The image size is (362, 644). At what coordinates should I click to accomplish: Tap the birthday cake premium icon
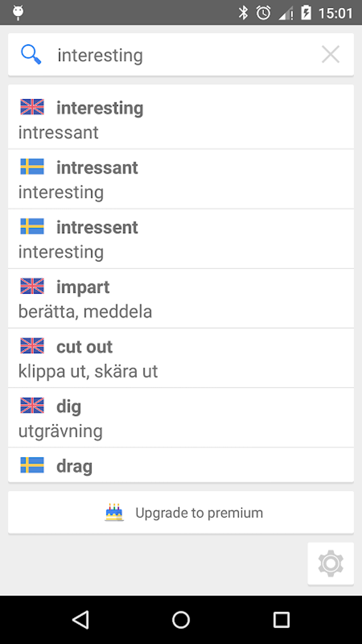point(114,513)
